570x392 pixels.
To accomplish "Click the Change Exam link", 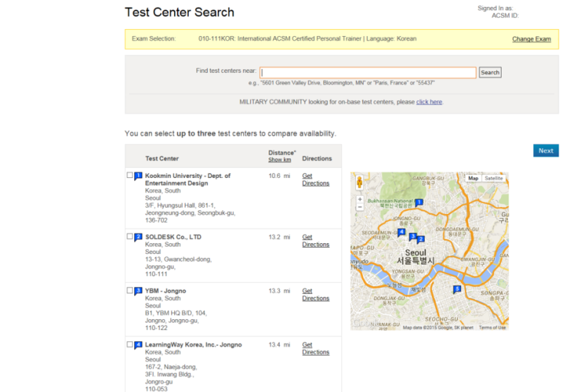I will tap(531, 39).
